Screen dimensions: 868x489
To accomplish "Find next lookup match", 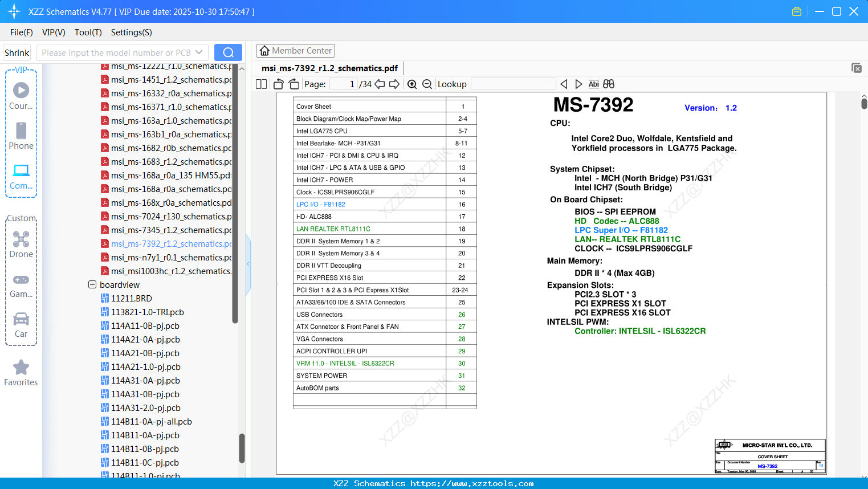I will (x=578, y=84).
